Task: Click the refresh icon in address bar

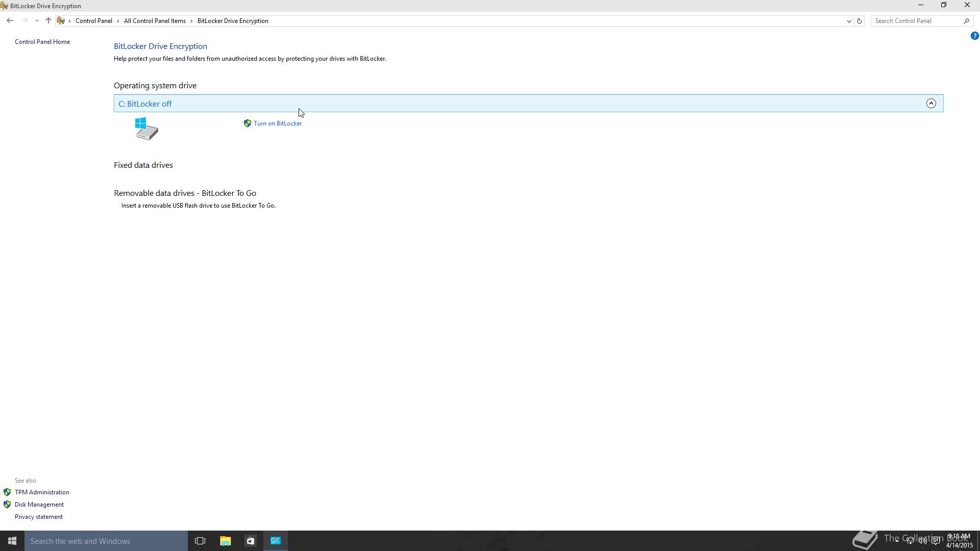Action: pos(860,21)
